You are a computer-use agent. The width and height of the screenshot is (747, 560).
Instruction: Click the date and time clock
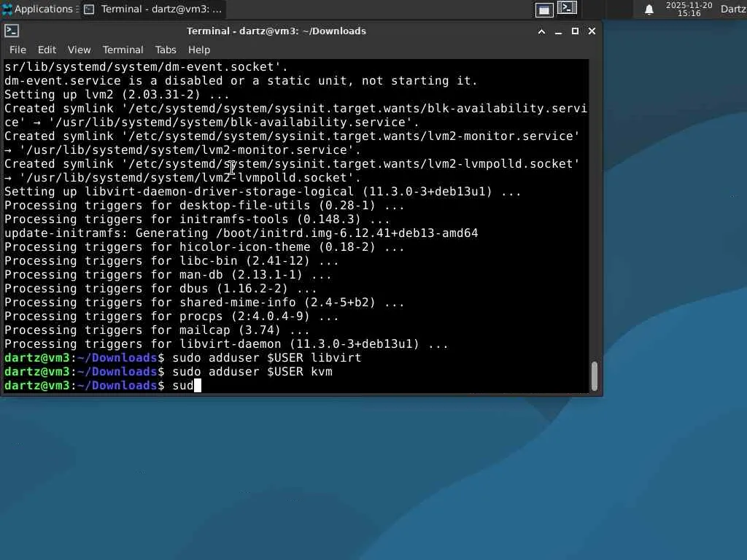(x=689, y=9)
